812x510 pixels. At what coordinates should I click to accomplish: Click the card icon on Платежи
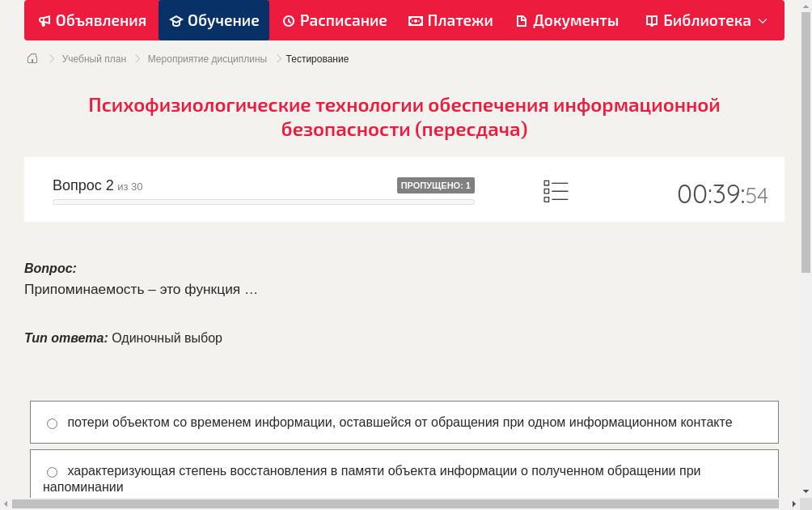[x=417, y=20]
